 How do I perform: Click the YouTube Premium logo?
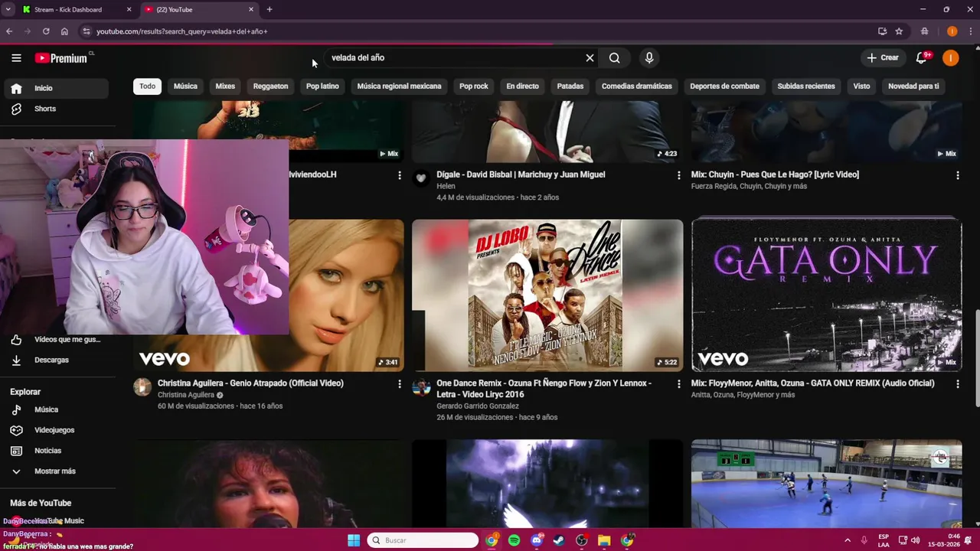[61, 58]
